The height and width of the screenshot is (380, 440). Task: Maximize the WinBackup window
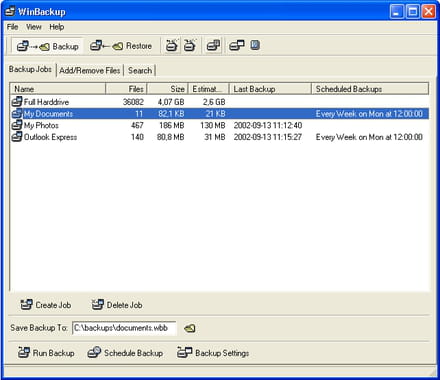[x=413, y=12]
